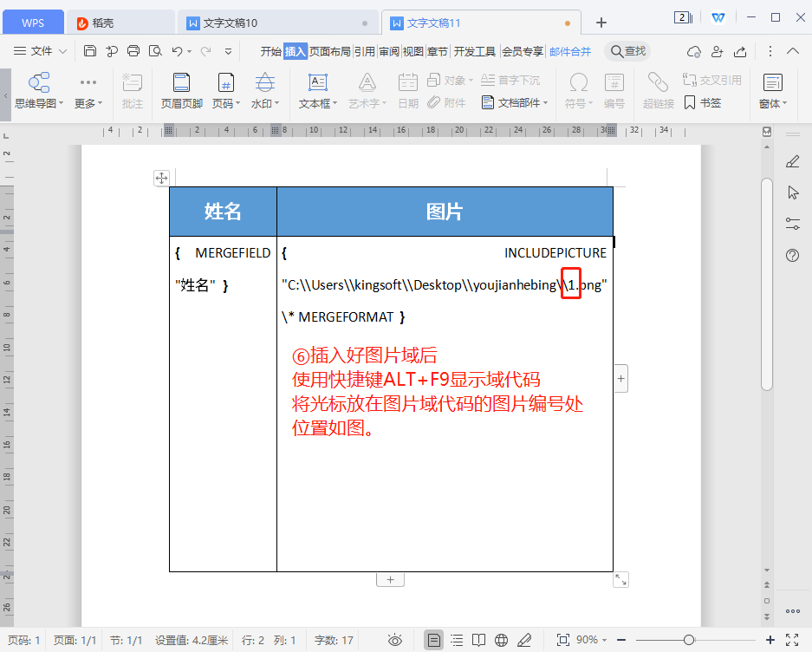Screen dimensions: 812x652
Task: Open the WPS home tab
Action: (33, 23)
